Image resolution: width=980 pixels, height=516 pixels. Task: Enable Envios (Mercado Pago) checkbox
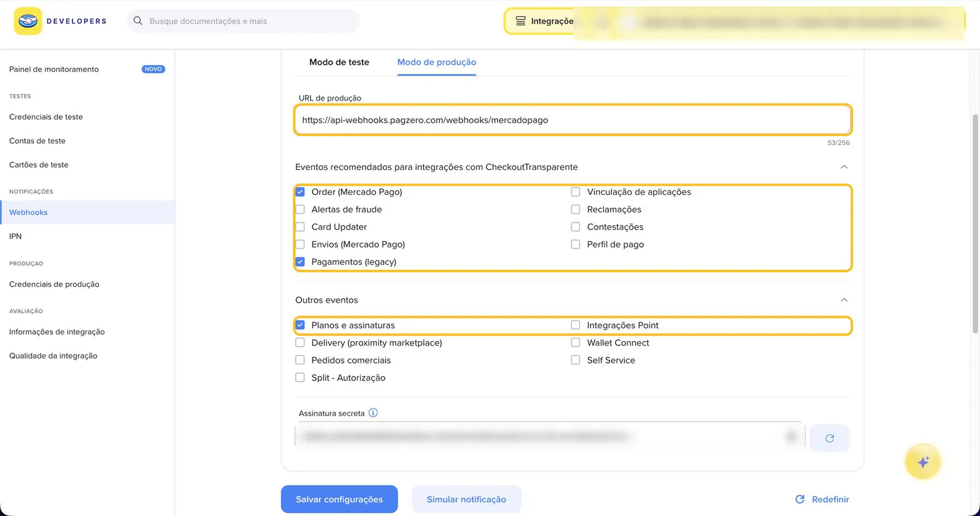tap(300, 244)
